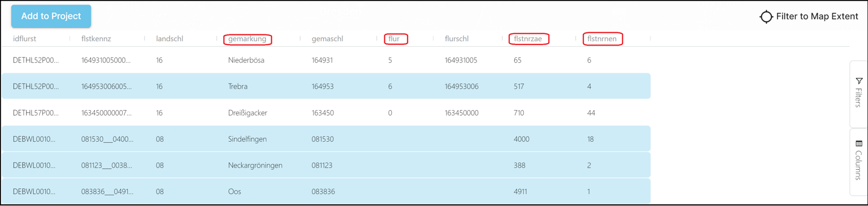Click flstnrzae value 4911

click(x=520, y=192)
